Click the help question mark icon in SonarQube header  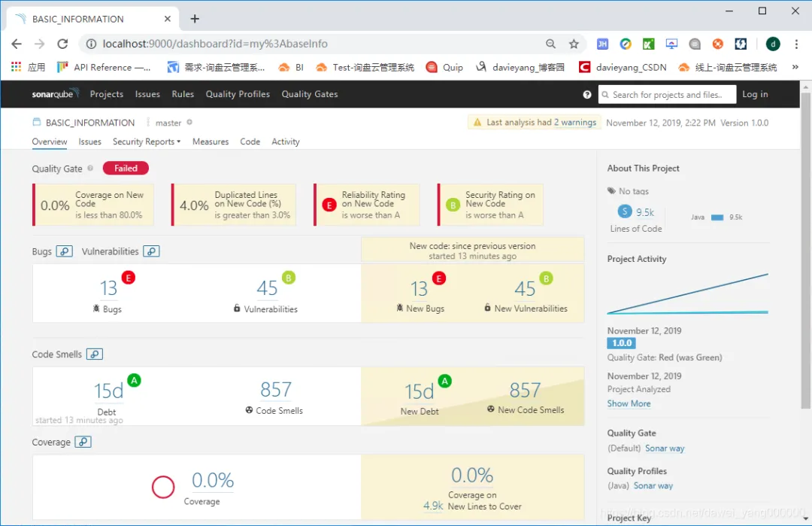(x=586, y=95)
